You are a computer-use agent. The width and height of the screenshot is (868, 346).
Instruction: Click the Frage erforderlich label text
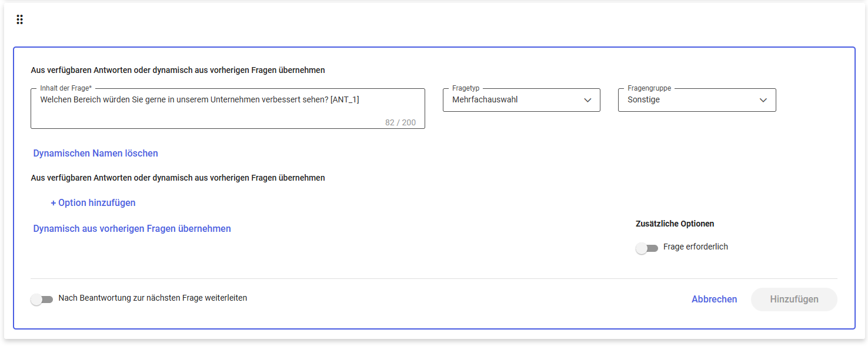(696, 247)
